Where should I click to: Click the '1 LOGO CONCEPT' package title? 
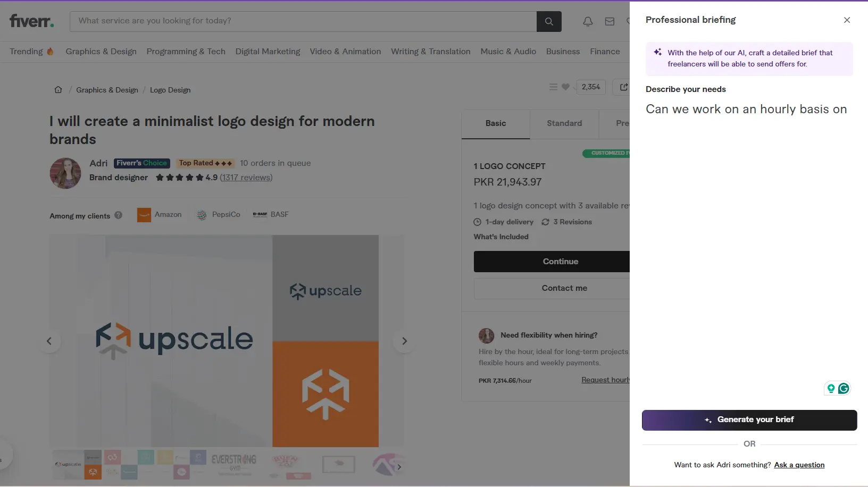tap(510, 166)
